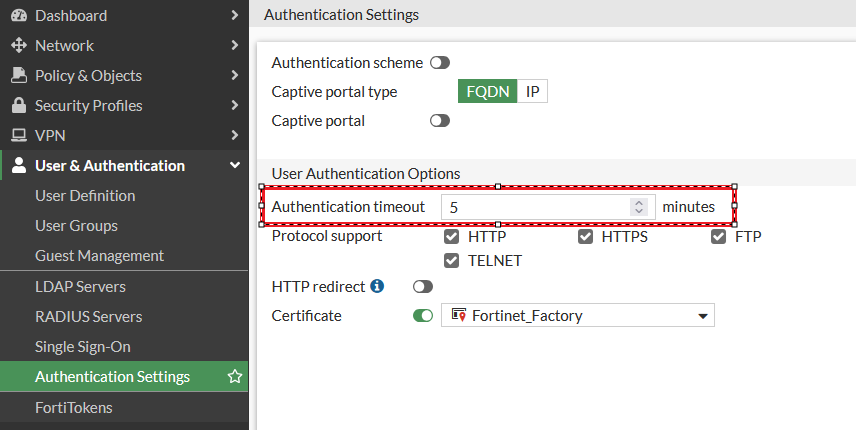Click the VPN monitor icon
856x430 pixels.
(18, 135)
